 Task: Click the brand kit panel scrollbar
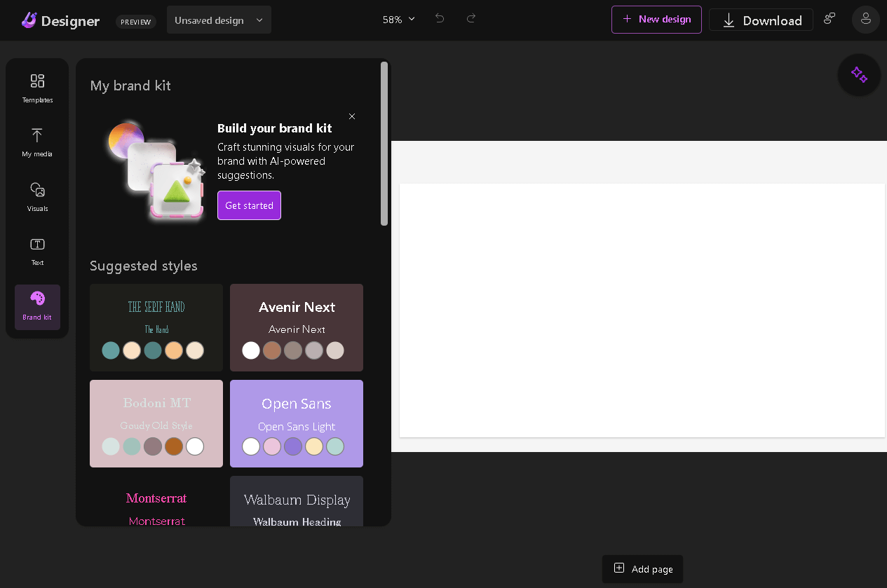tap(384, 144)
